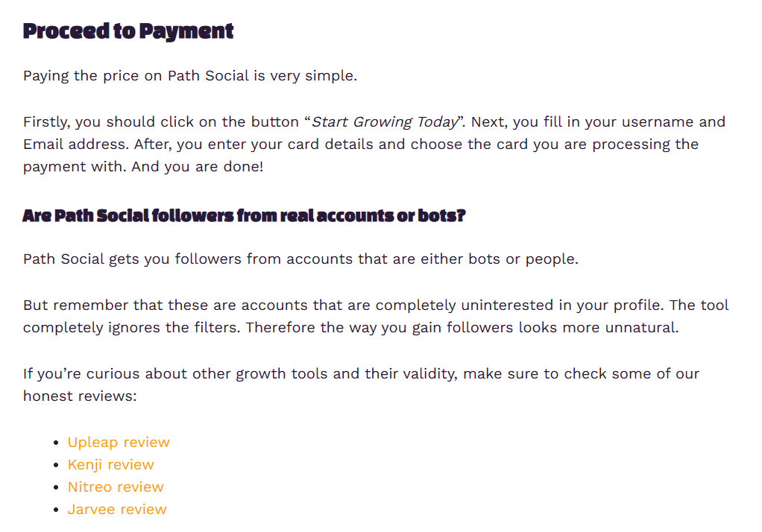Viewport: 762px width, 532px height.
Task: Click the "Proceed to Payment" heading
Action: (x=128, y=31)
